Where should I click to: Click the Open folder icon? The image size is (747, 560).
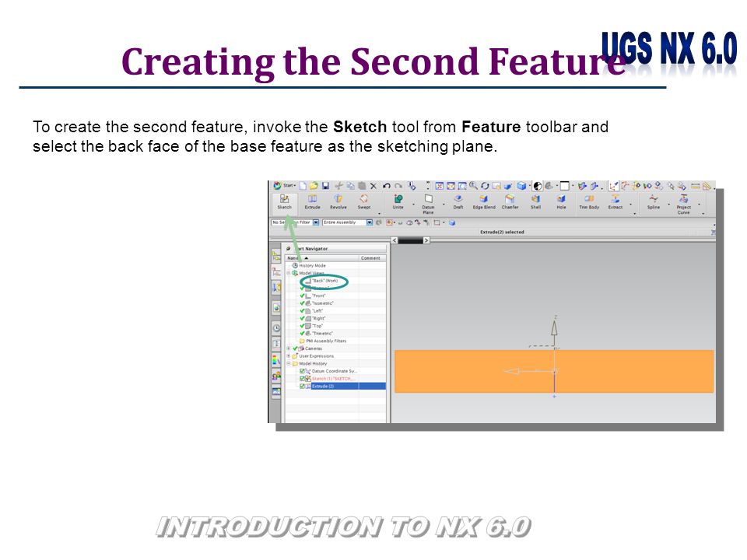click(314, 186)
